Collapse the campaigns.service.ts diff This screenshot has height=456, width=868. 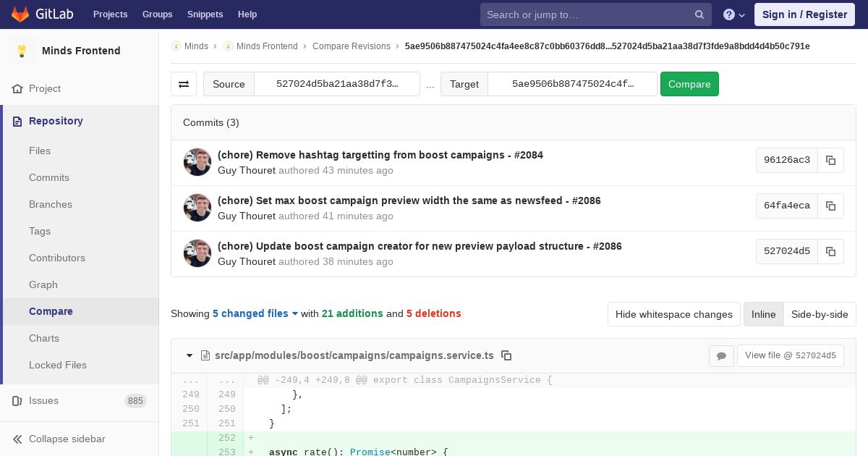click(x=190, y=355)
